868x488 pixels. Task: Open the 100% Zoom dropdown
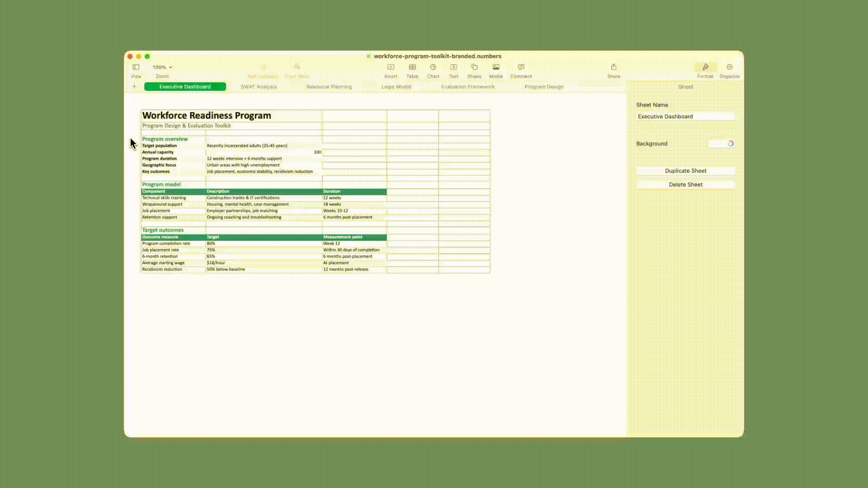click(x=162, y=67)
